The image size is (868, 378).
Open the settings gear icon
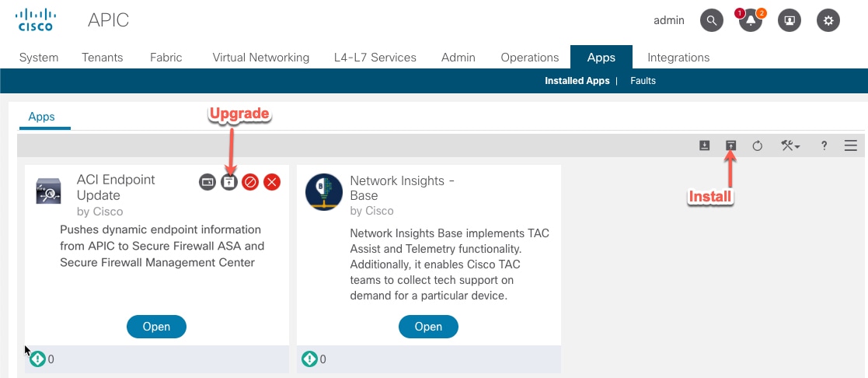[x=828, y=20]
